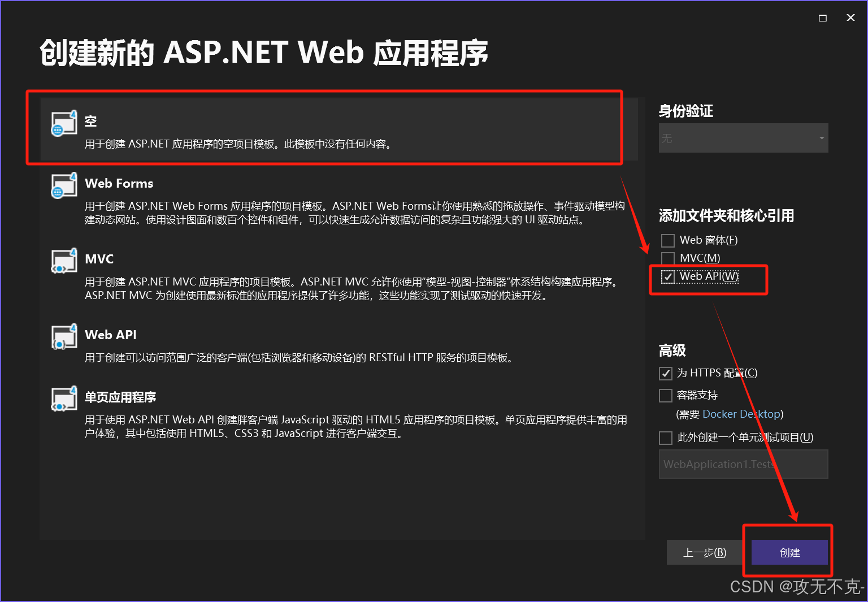This screenshot has width=868, height=602.
Task: Click the MVC template description text
Action: [353, 289]
